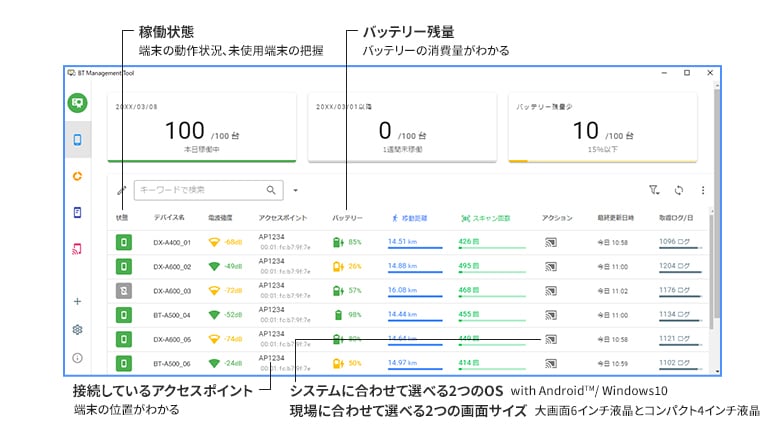Click cast action icon for DX-A400_01
Viewport: 784px width, 441px height.
550,242
